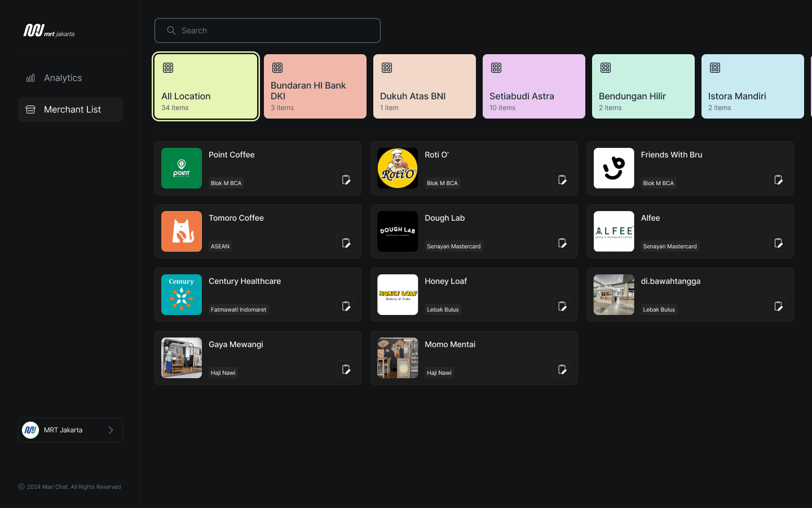Click the Lebak Bulus tag under di.bawahtangga
The height and width of the screenshot is (508, 812).
[659, 309]
